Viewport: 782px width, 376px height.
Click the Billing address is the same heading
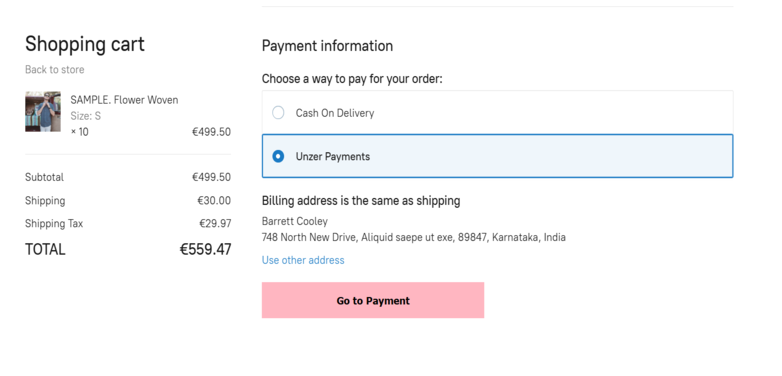tap(361, 201)
